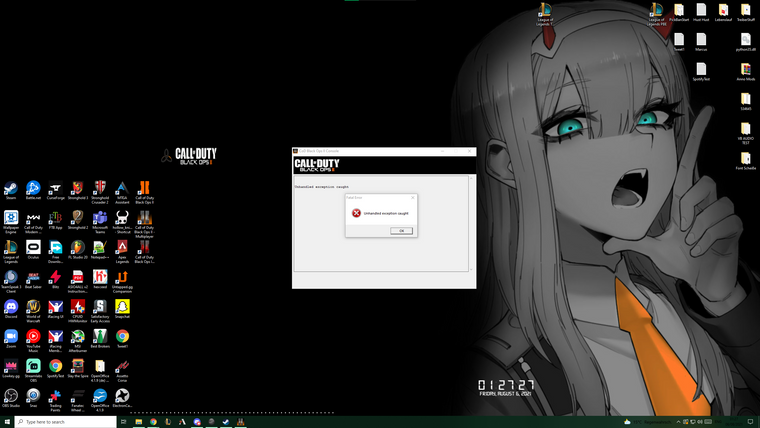The height and width of the screenshot is (428, 760).
Task: Open Steam from the taskbar
Action: [x=226, y=422]
